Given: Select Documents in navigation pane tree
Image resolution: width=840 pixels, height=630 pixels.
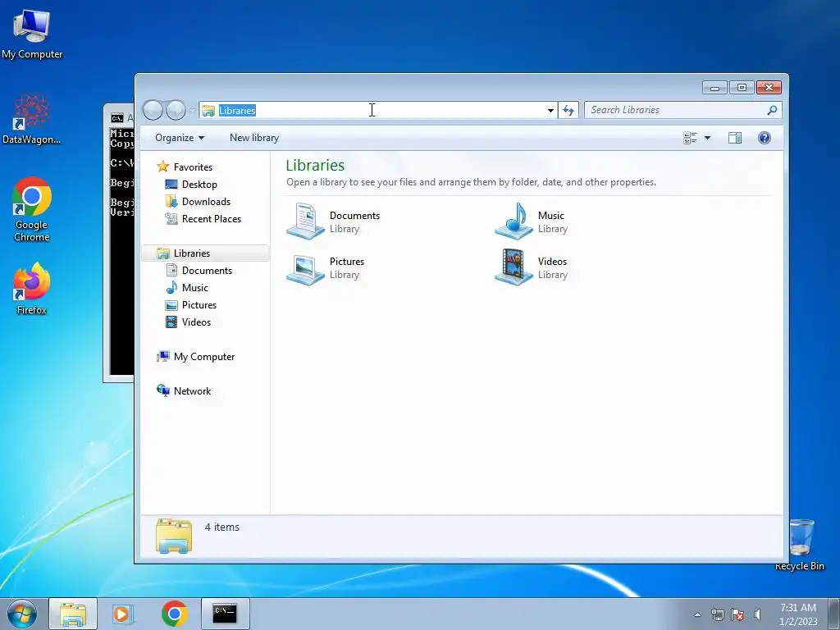Looking at the screenshot, I should coord(199,271).
